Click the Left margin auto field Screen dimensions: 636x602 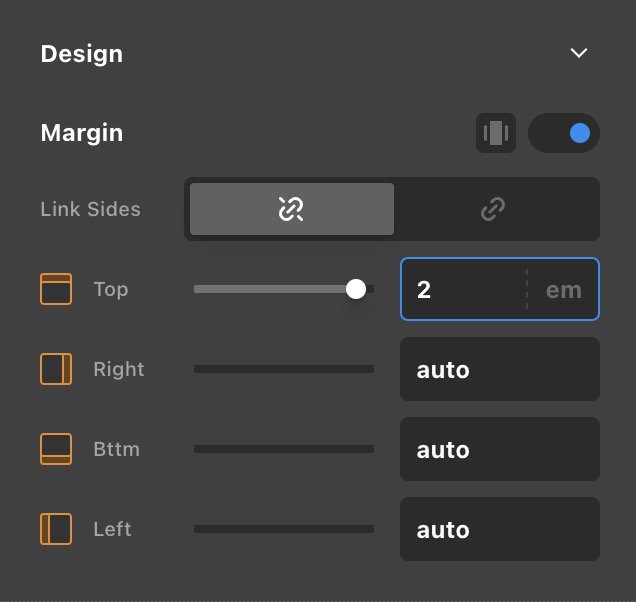[500, 529]
